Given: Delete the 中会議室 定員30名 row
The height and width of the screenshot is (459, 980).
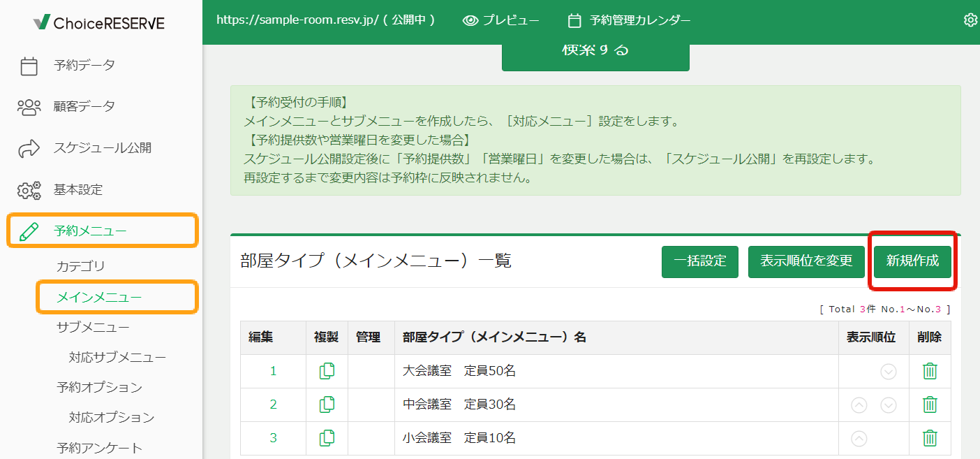Looking at the screenshot, I should [930, 405].
